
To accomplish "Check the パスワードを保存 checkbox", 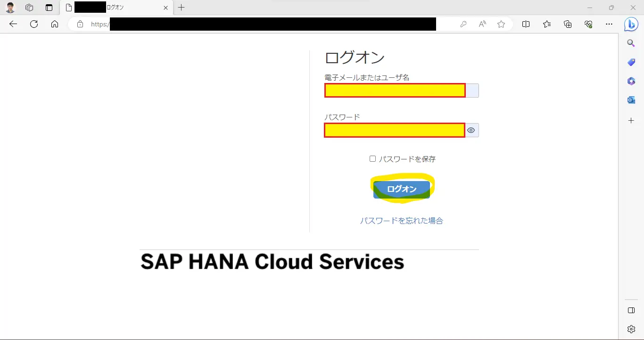I will [x=372, y=159].
